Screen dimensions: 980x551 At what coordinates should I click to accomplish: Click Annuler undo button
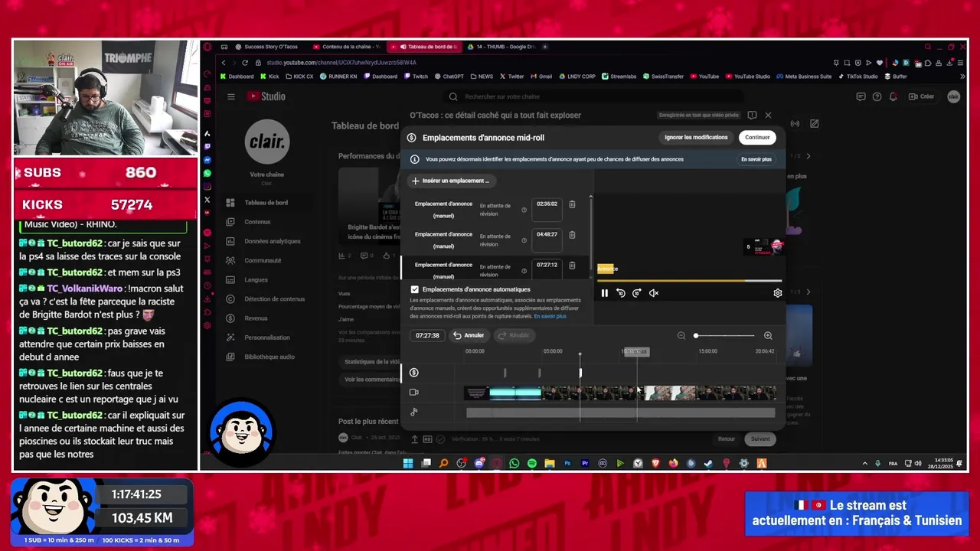[x=469, y=335]
